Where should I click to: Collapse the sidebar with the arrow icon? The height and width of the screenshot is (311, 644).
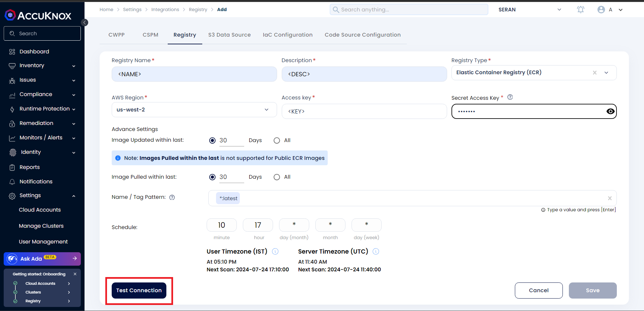[x=85, y=23]
